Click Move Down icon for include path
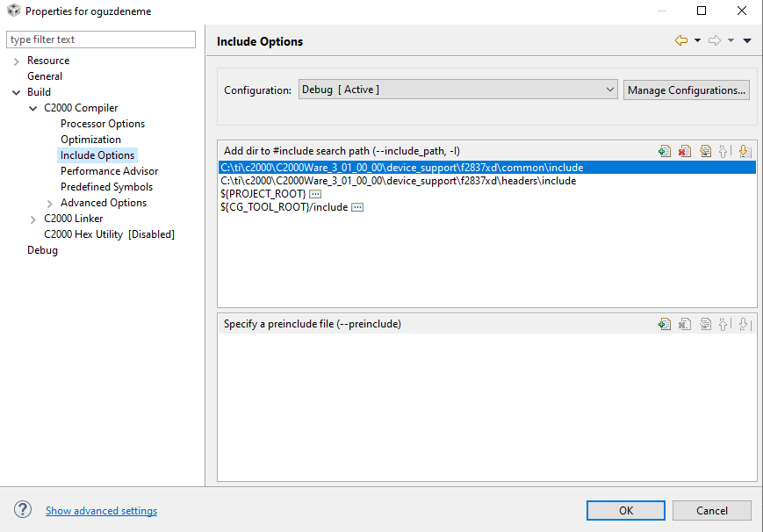 tap(744, 151)
